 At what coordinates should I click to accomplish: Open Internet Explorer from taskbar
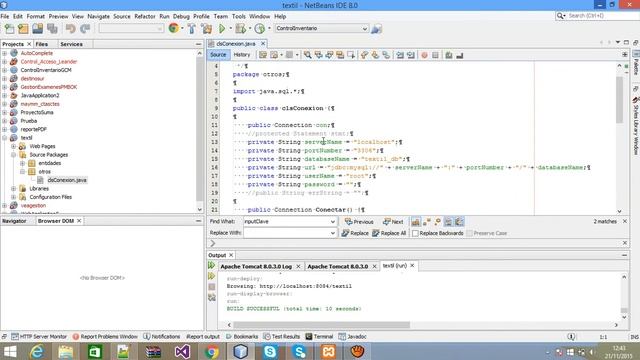click(37, 351)
